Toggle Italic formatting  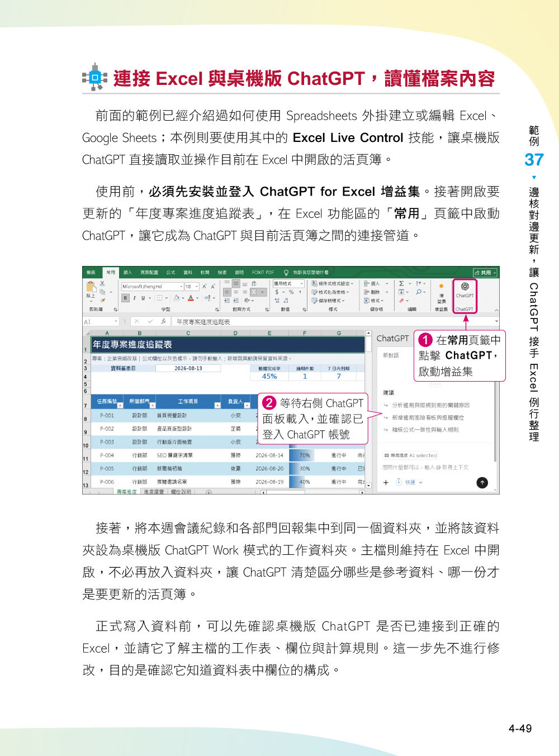coord(134,298)
